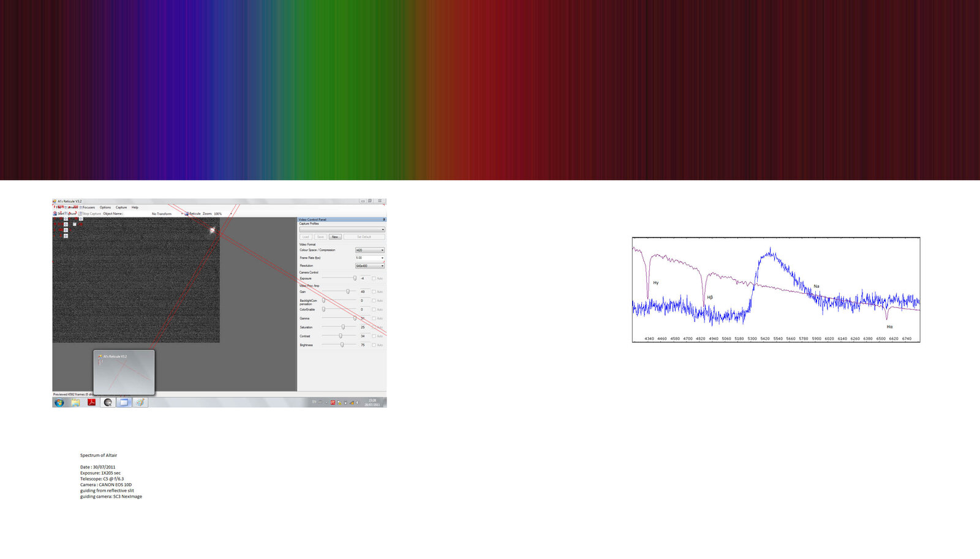Open Windows Explorer folder icon in taskbar
The width and height of the screenshot is (980, 559).
(75, 403)
